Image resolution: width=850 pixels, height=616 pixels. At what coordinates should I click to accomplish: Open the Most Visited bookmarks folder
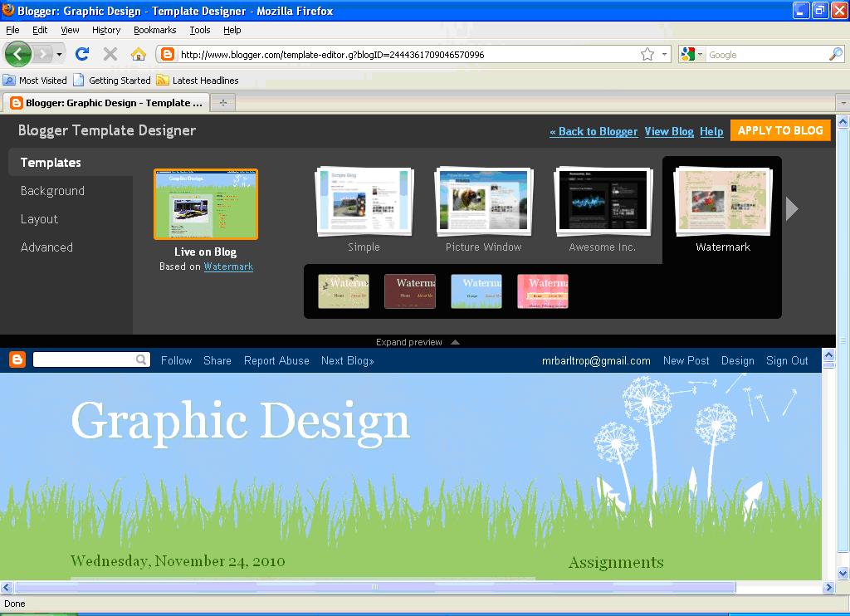(35, 81)
